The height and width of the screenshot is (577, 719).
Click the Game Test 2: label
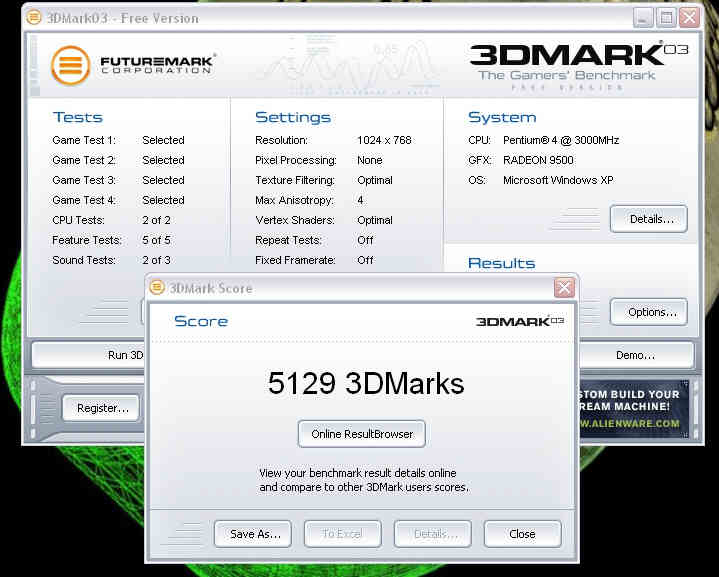pos(84,160)
